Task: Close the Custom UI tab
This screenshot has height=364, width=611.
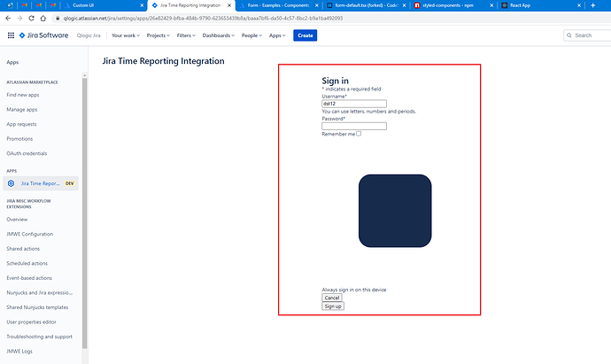Action: 142,5
